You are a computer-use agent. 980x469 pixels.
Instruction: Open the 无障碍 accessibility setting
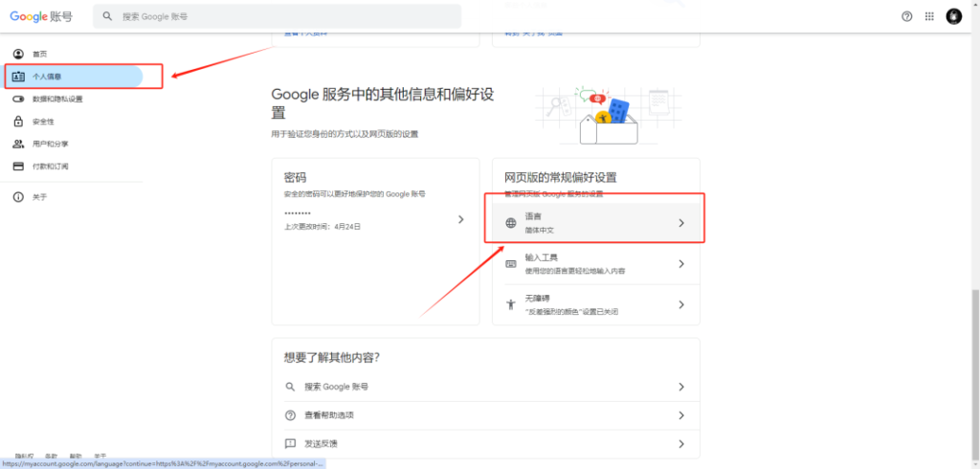point(595,304)
